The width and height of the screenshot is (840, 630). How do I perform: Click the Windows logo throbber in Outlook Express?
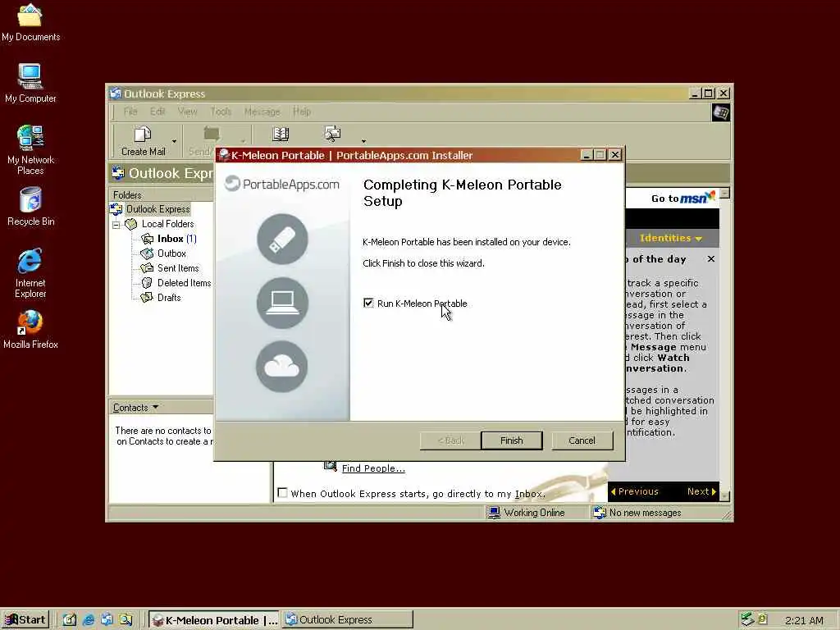[720, 112]
